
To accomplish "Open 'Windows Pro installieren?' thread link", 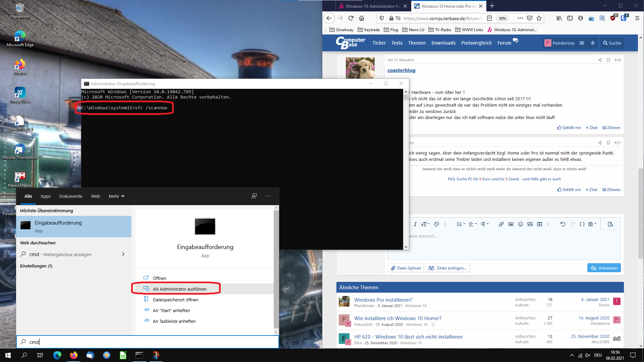I will 383,300.
